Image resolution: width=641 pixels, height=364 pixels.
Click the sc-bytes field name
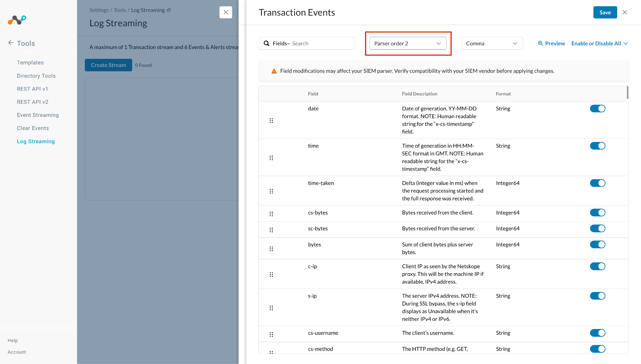click(x=318, y=229)
